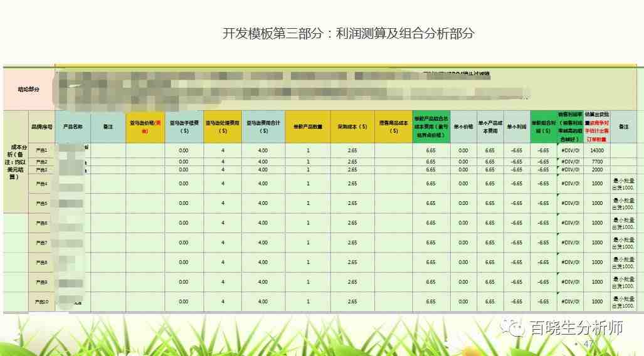Select the 1000 quantity cell in 产品10 row
The image size is (644, 356).
point(597,302)
